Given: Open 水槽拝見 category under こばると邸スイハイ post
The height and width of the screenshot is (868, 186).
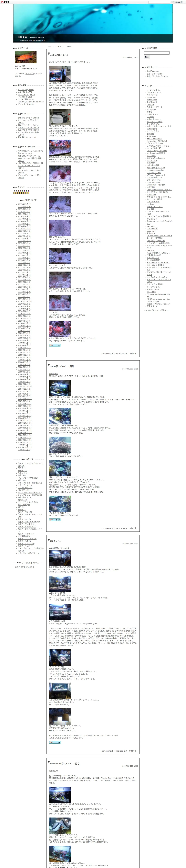Looking at the screenshot, I should point(133,354).
